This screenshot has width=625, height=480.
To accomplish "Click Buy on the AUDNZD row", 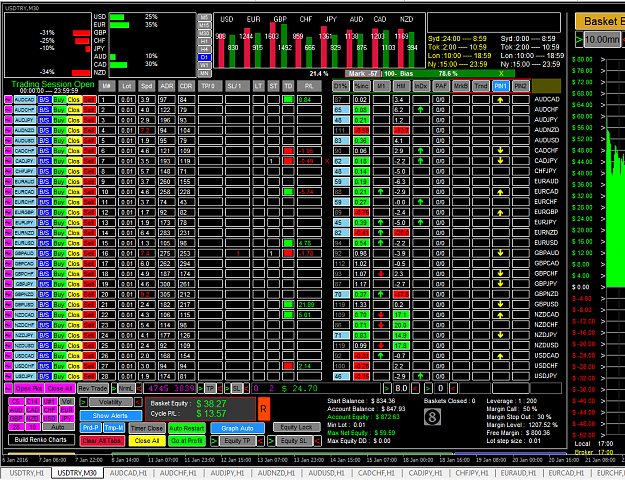I will [59, 130].
